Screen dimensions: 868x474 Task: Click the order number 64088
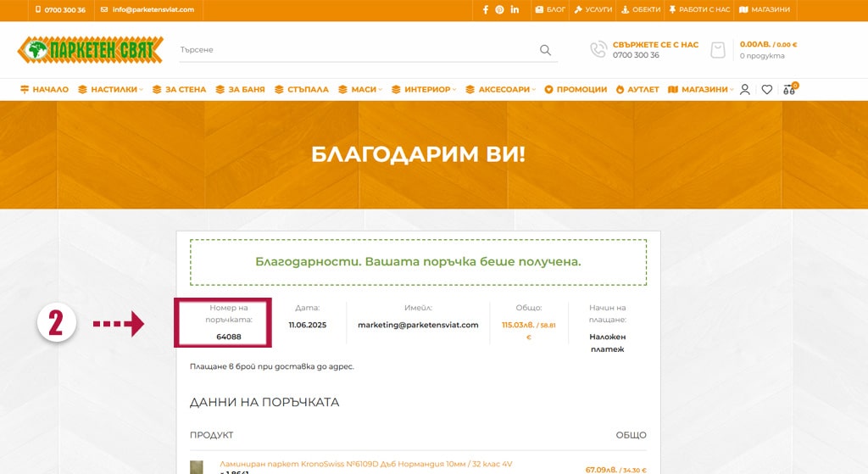(229, 337)
